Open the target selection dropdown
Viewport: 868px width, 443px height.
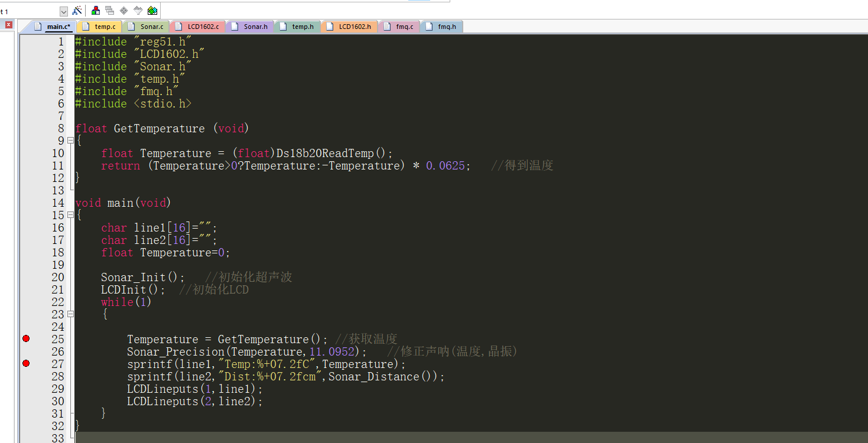[x=64, y=11]
